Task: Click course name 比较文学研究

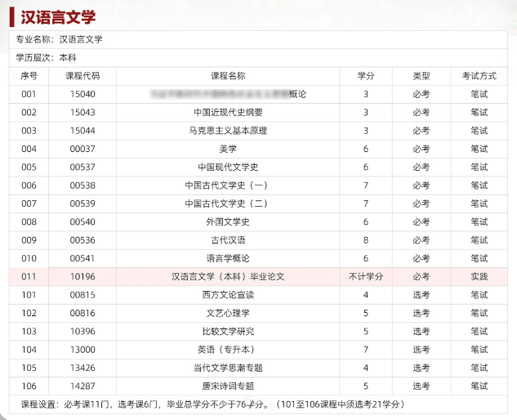Action: [x=228, y=331]
